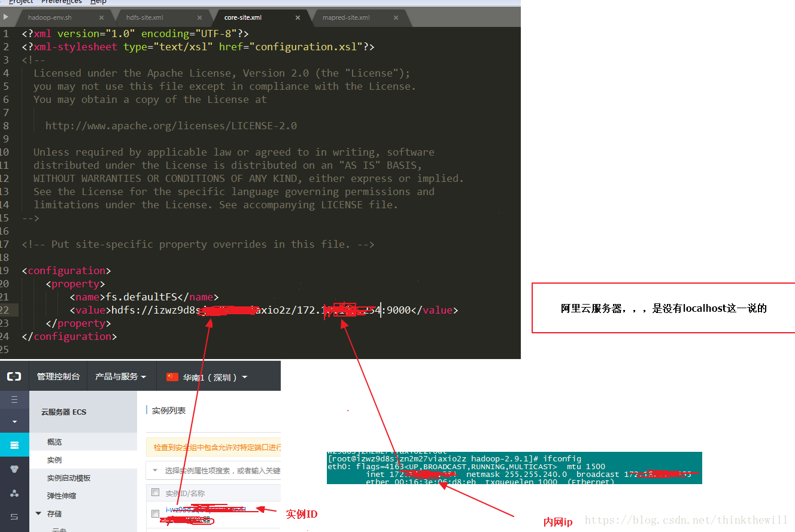Screen dimensions: 795x532
Task: Click the fs.defaultFS name line
Action: click(144, 297)
